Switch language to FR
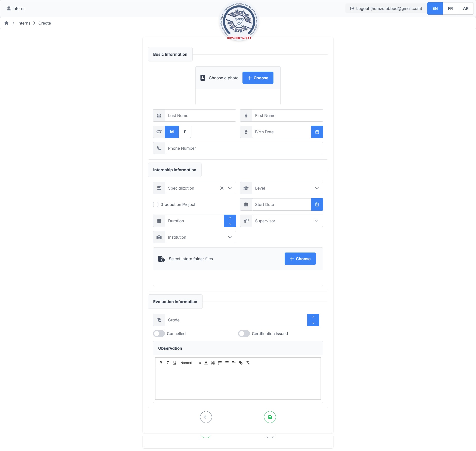 pos(450,8)
